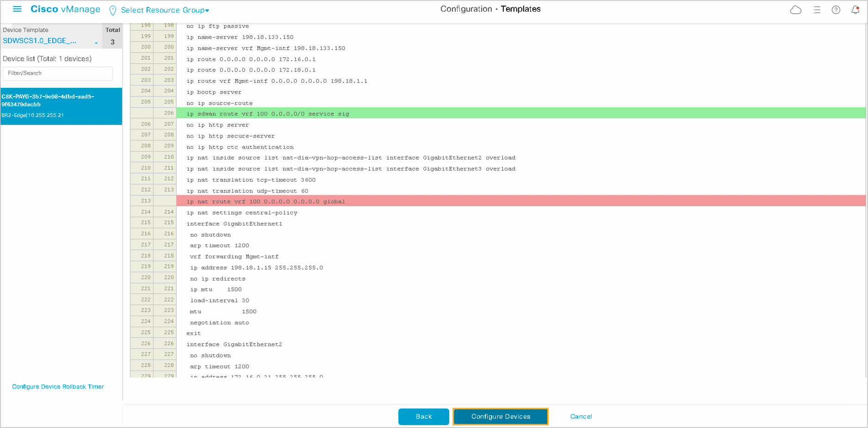Click the 'exit' line at 225
The image size is (868, 428).
pyautogui.click(x=194, y=333)
